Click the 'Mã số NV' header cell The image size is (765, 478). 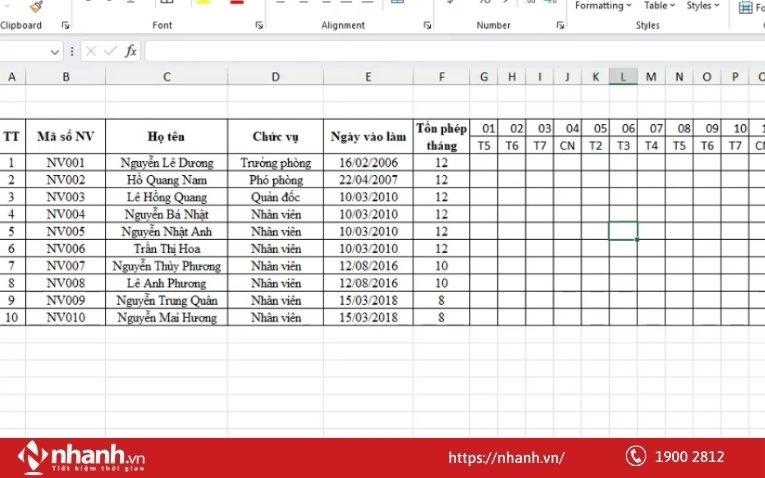[x=65, y=137]
